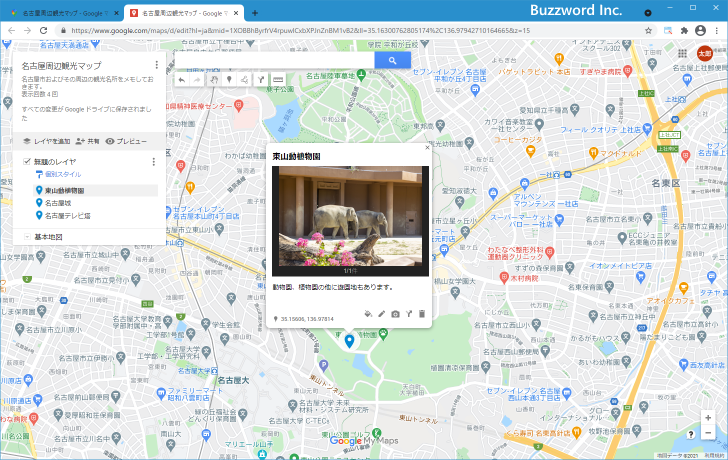Click the redo arrow in map toolbar
728x460 pixels.
[197, 80]
